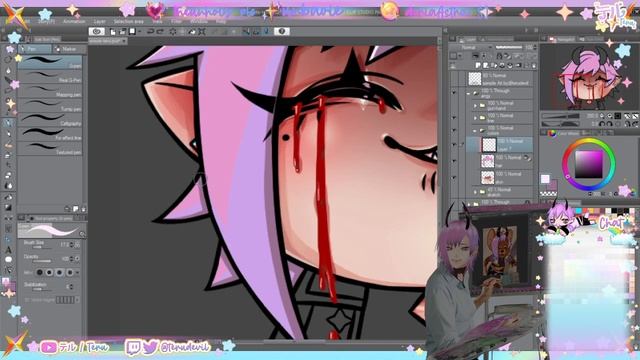Image resolution: width=640 pixels, height=360 pixels.
Task: Select the For effect line sub tool
Action: pyautogui.click(x=50, y=134)
